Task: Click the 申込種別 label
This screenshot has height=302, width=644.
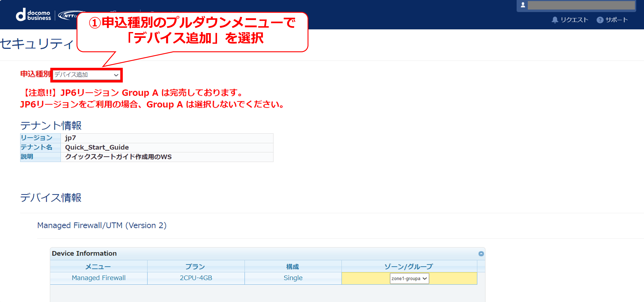Action: 35,74
